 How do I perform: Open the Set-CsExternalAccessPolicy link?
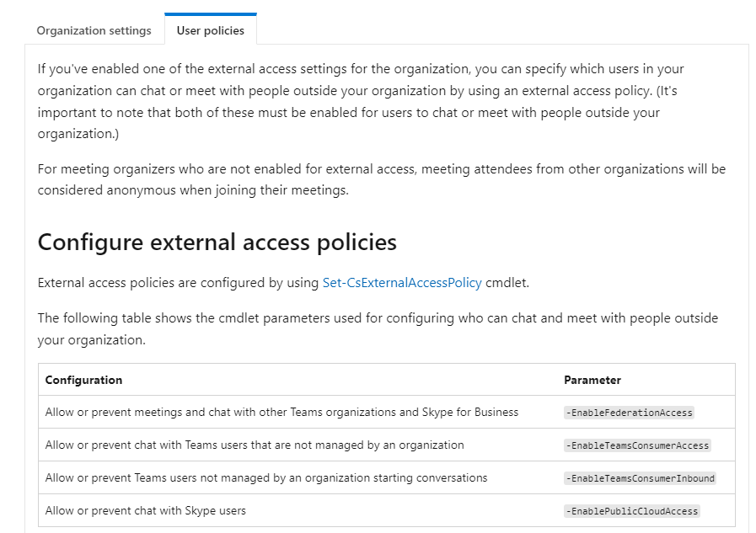coord(402,283)
